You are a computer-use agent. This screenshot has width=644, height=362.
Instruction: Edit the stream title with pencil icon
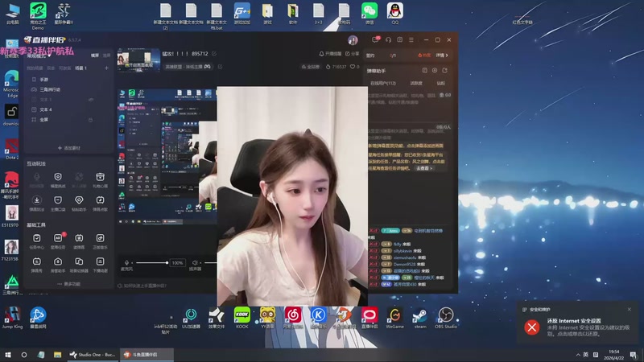pyautogui.click(x=214, y=54)
